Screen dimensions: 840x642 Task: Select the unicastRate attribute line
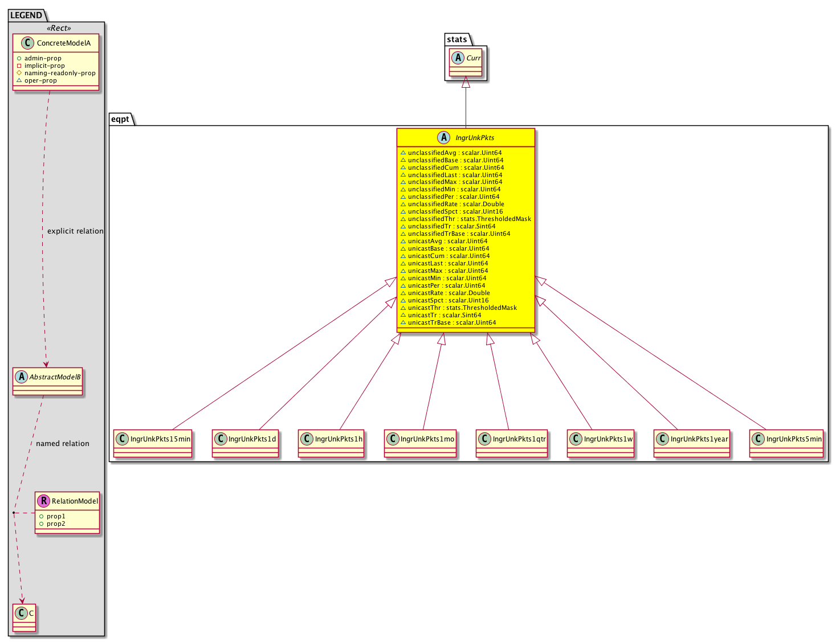[448, 293]
